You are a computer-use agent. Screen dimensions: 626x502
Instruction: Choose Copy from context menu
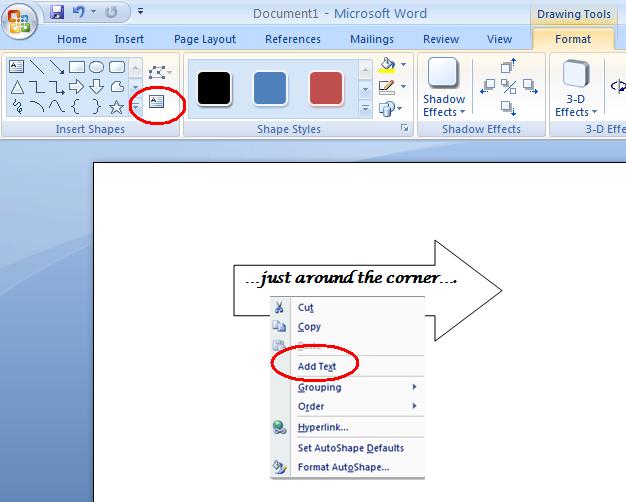point(348,326)
